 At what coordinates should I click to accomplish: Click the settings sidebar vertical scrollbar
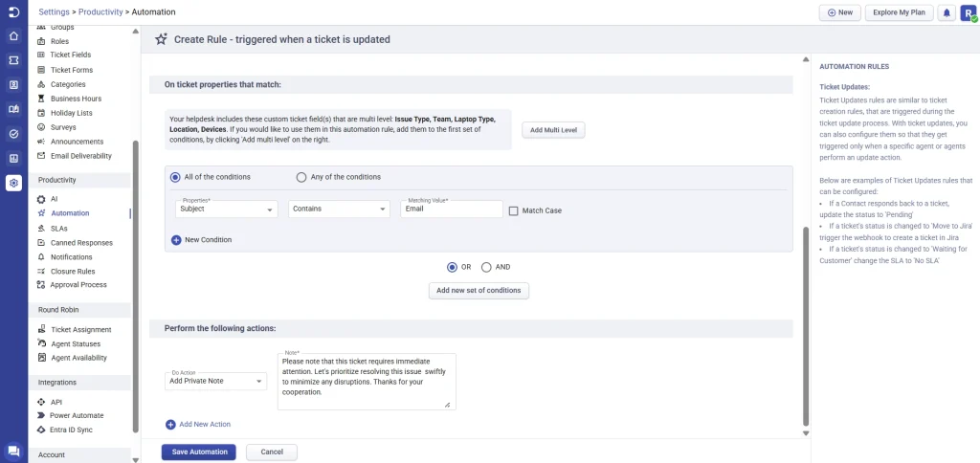(136, 286)
